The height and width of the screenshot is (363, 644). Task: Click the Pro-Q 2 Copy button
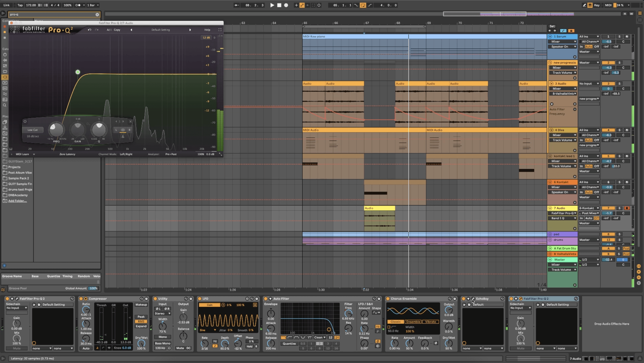[x=117, y=30]
